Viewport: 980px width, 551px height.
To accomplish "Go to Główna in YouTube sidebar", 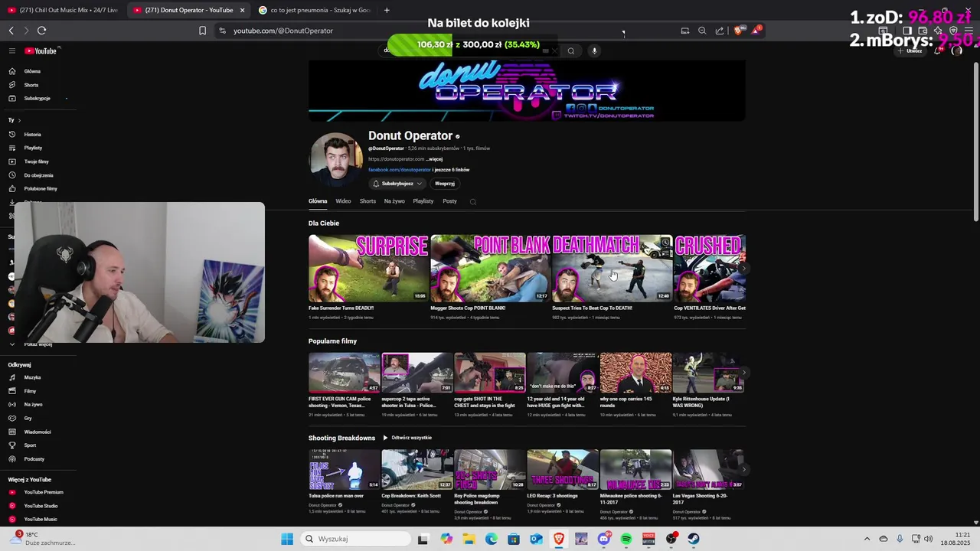I will 32,71.
